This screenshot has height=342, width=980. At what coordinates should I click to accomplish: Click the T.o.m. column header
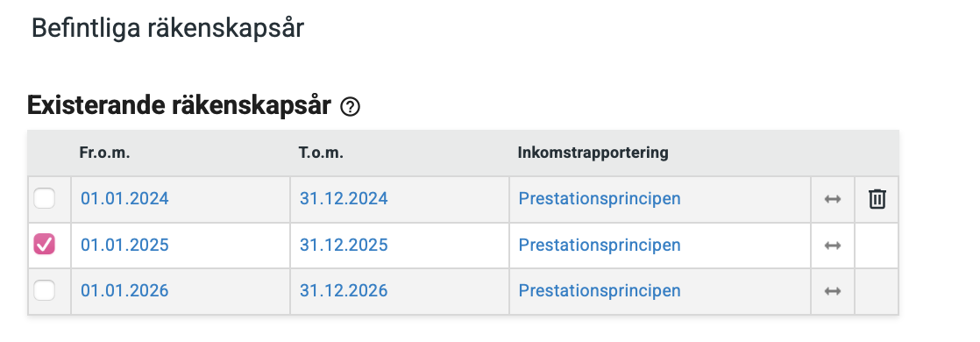click(321, 153)
